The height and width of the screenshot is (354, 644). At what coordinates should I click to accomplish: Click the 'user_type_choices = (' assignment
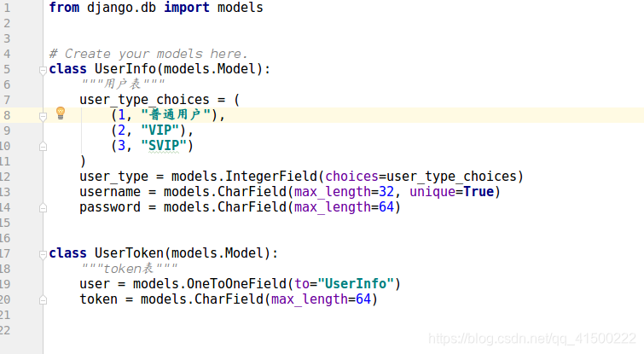tap(160, 100)
